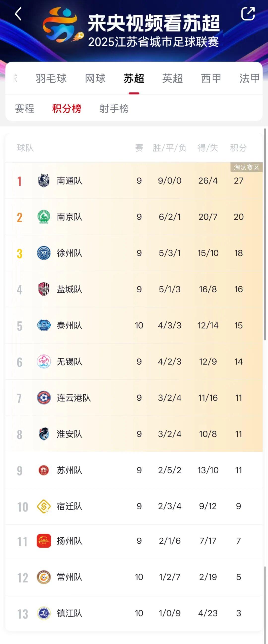The image size is (268, 644).
Task: Tap the Xuzhou team blue crest
Action: pos(44,253)
